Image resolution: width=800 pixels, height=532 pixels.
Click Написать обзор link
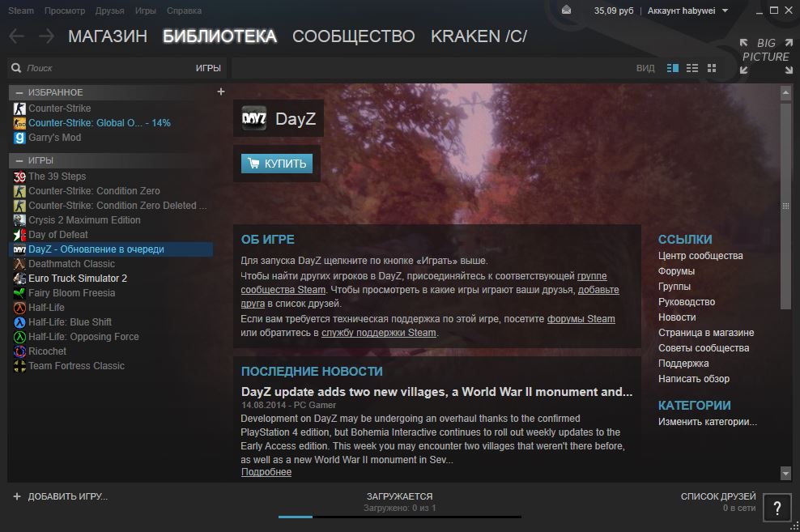[693, 378]
